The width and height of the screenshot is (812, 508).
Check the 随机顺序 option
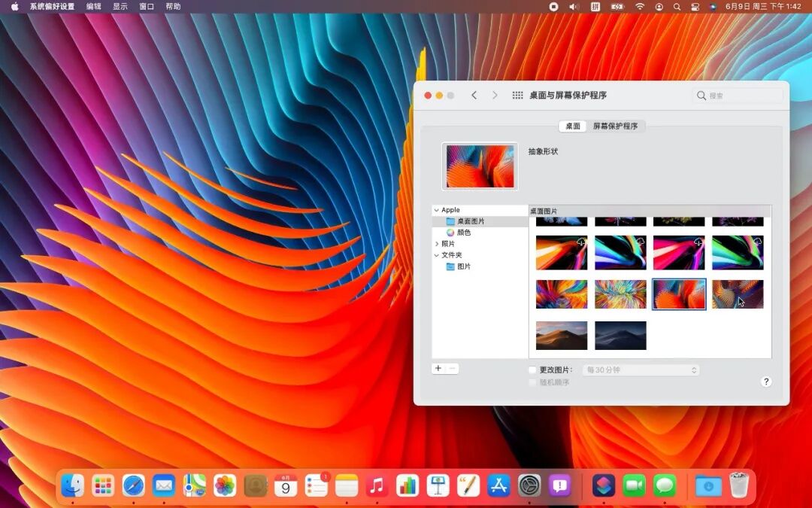click(532, 382)
